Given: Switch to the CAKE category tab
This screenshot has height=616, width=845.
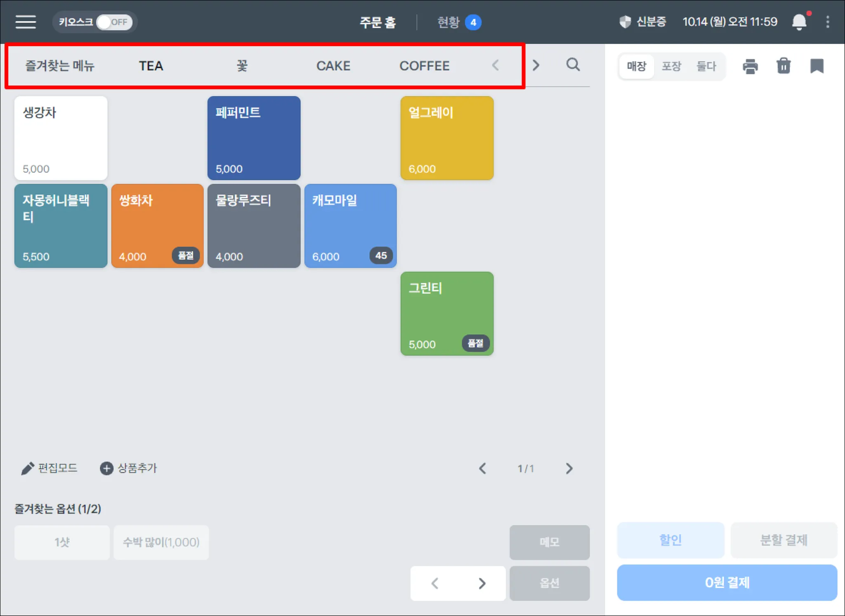Looking at the screenshot, I should 333,66.
